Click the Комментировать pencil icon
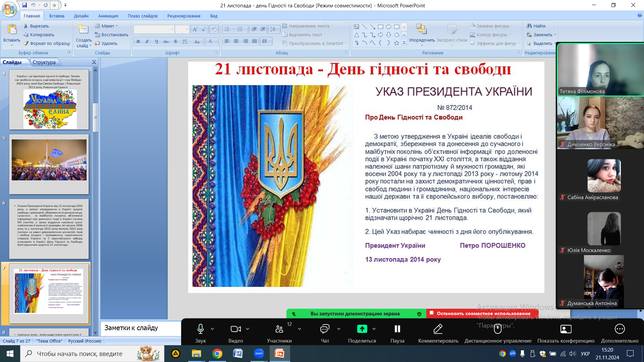 [x=438, y=329]
